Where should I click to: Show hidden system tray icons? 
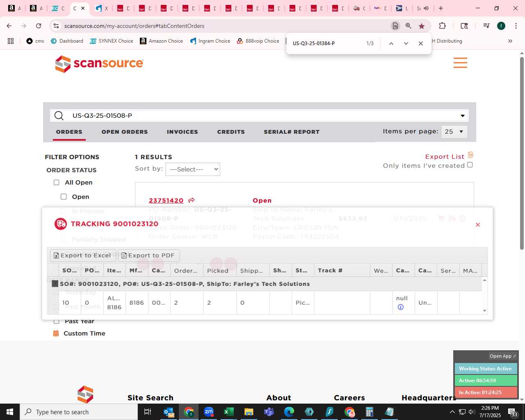click(452, 412)
